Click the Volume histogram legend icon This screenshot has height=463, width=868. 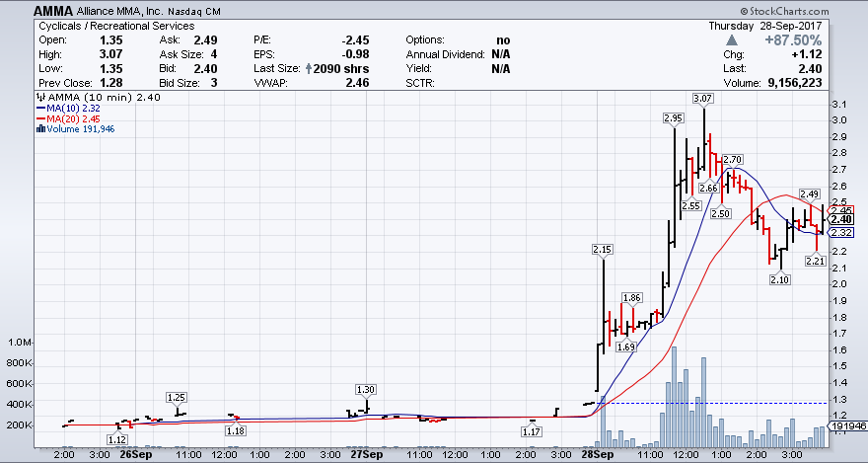click(x=39, y=129)
